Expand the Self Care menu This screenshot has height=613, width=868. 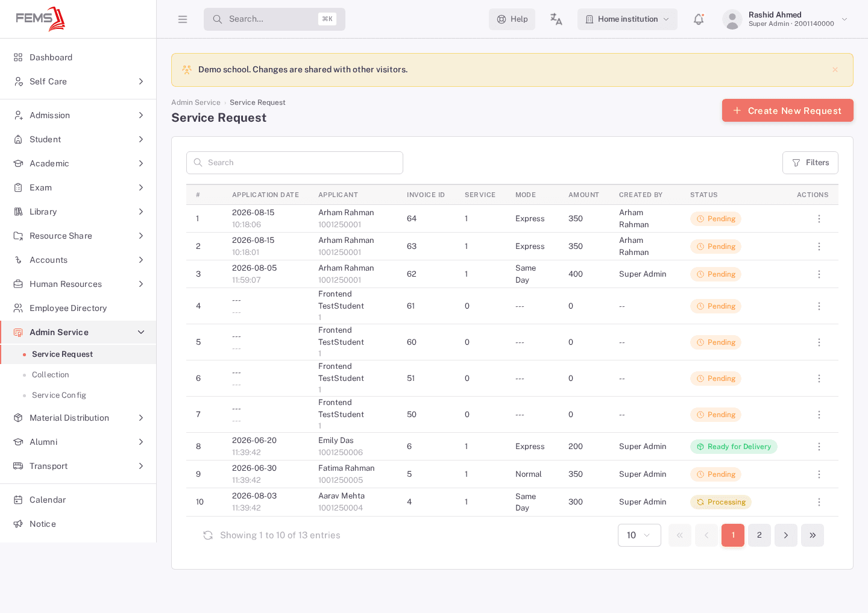(78, 81)
